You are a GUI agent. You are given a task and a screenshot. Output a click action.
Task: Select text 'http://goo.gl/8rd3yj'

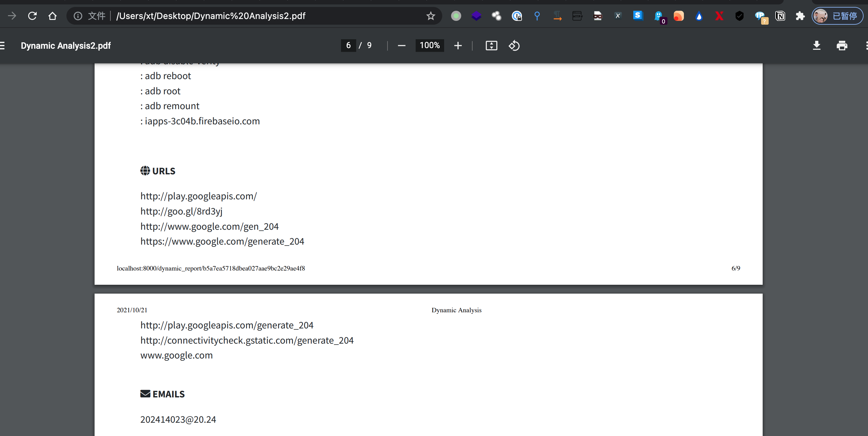click(181, 211)
